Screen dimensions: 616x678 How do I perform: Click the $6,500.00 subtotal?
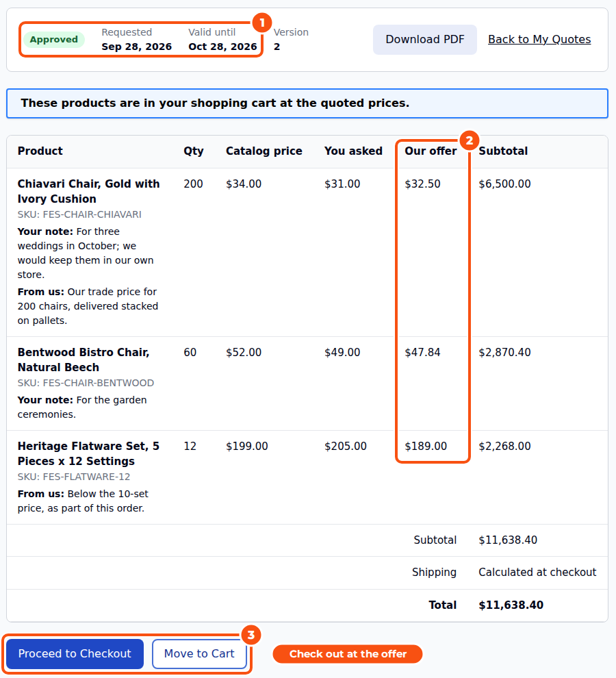pos(504,184)
